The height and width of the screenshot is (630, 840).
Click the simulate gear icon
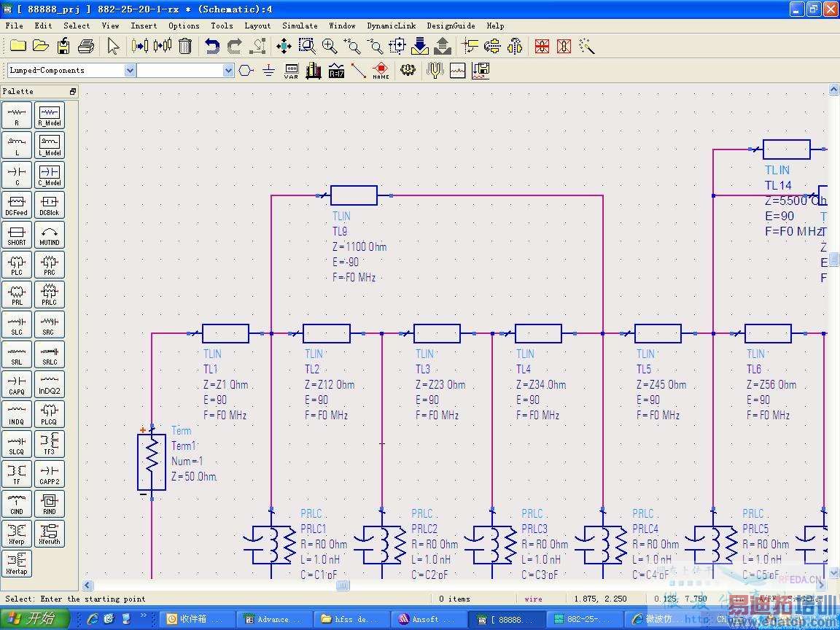coord(408,71)
